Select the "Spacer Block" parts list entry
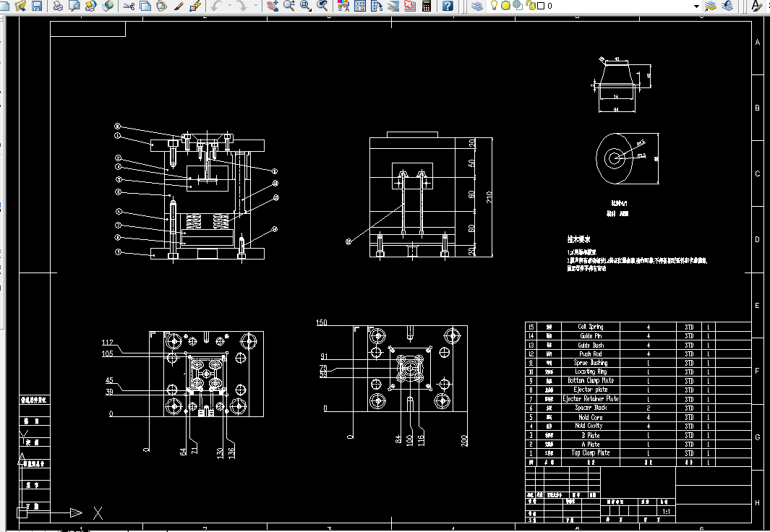 [590, 408]
